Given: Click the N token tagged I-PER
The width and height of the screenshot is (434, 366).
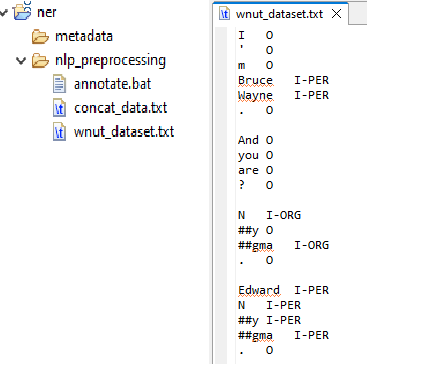Looking at the screenshot, I should point(241,305).
